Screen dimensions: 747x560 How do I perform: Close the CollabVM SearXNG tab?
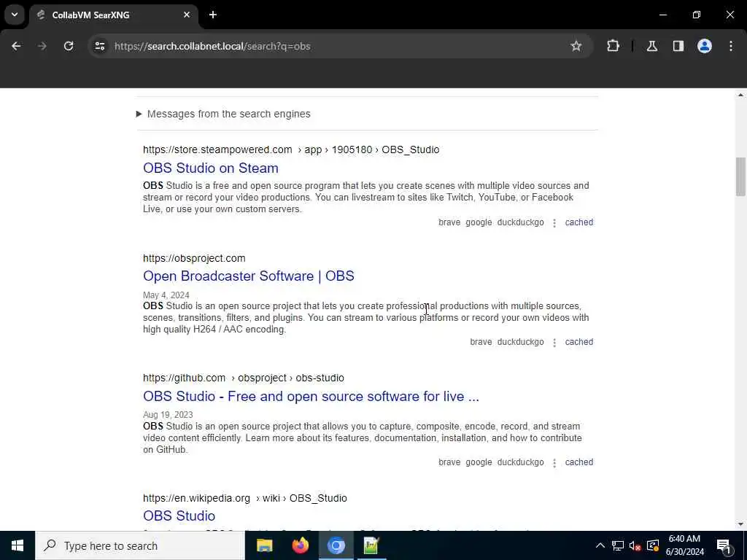point(187,15)
